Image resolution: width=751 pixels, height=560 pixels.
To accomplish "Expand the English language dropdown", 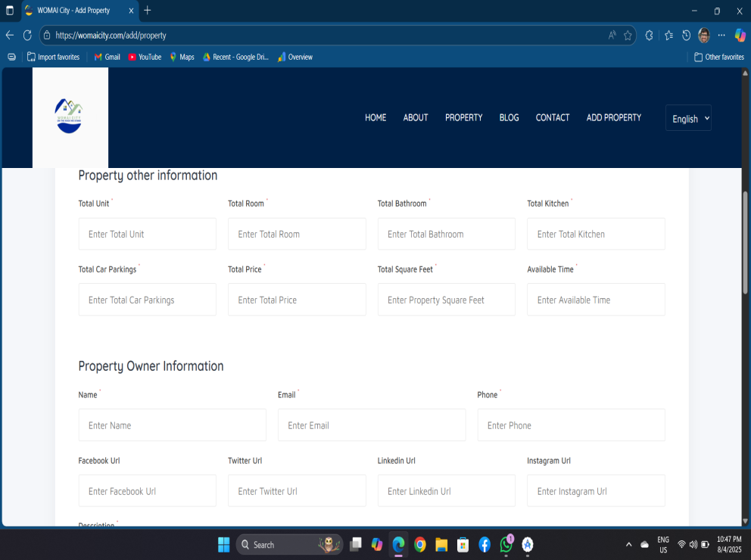I will [x=688, y=118].
